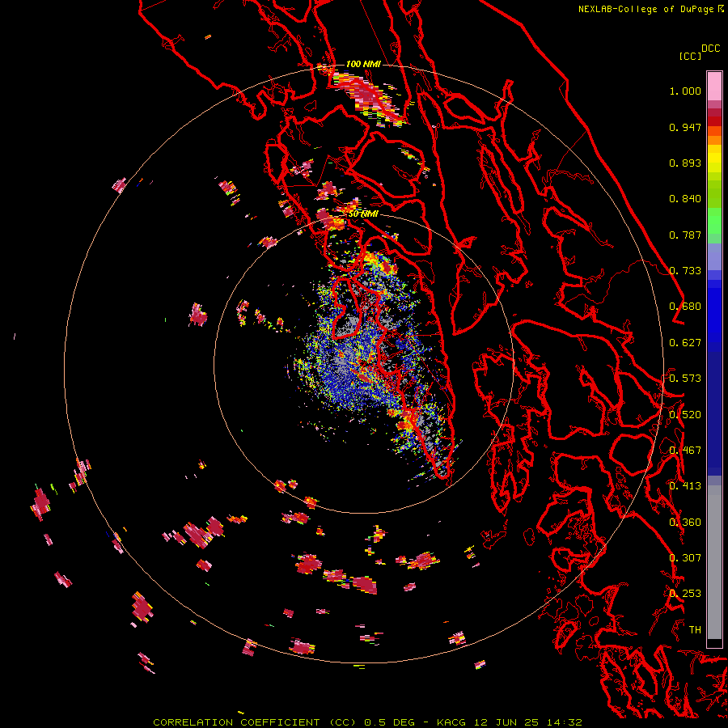Click the 50 NMI range ring label
Viewport: 728px width, 728px height.
click(x=363, y=214)
